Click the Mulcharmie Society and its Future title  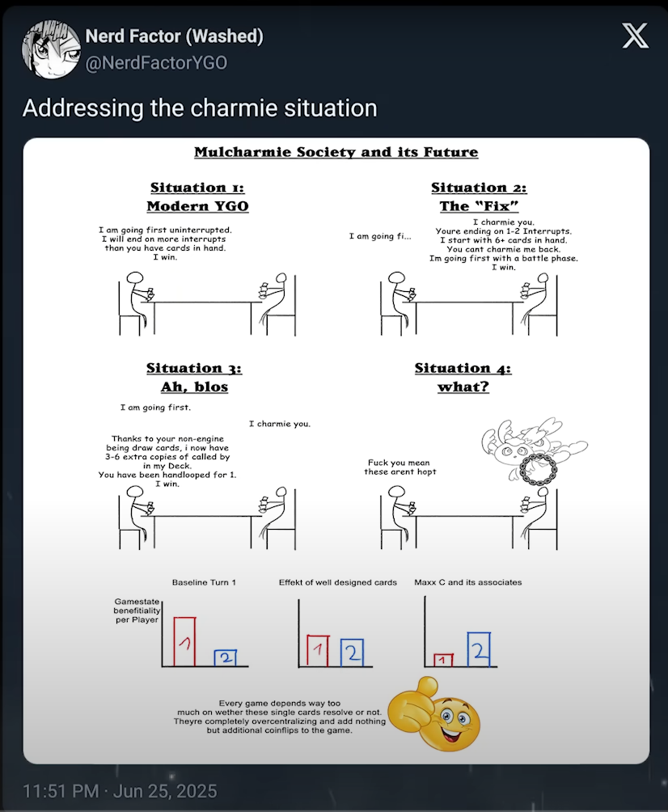pos(336,152)
